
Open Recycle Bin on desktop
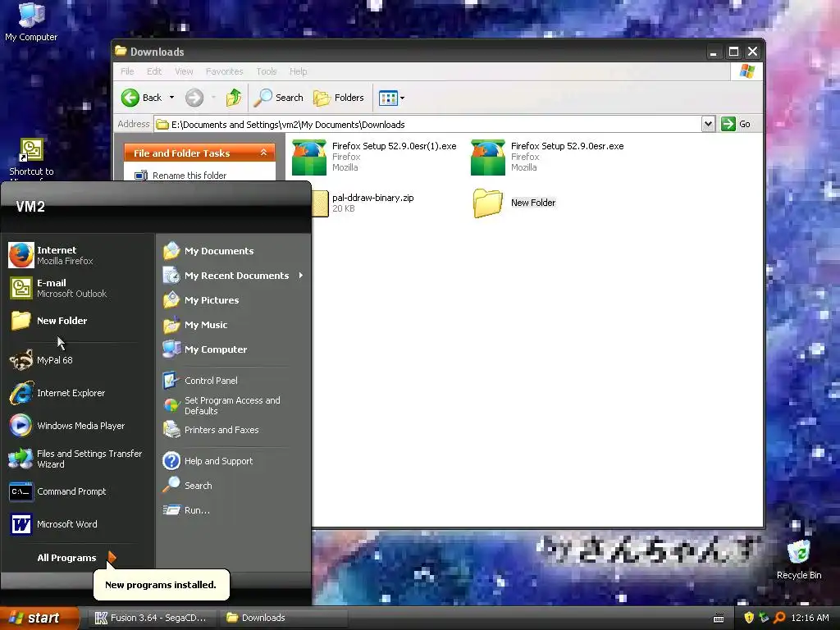(x=799, y=560)
